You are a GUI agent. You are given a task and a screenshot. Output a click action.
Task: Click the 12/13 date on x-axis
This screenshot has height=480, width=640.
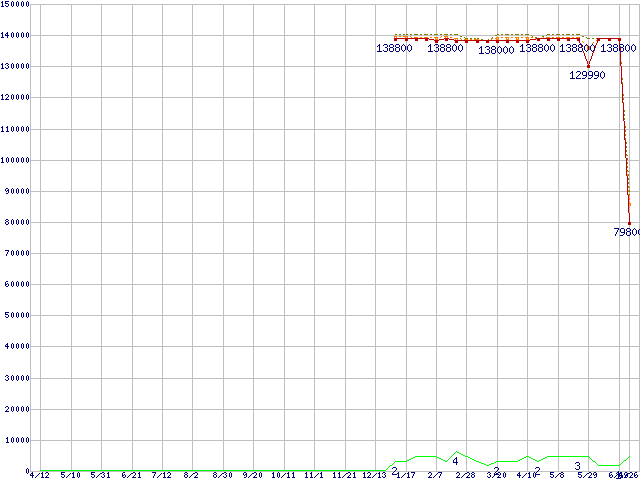pyautogui.click(x=373, y=475)
